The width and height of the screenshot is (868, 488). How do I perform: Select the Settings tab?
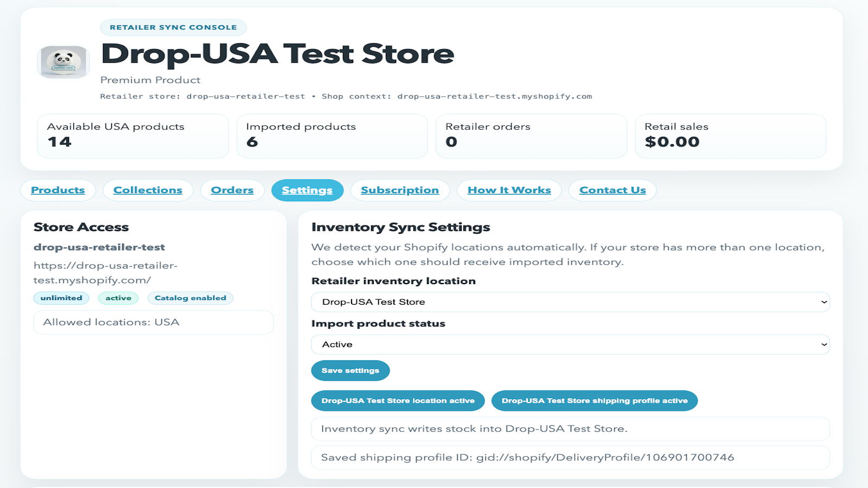pos(307,190)
